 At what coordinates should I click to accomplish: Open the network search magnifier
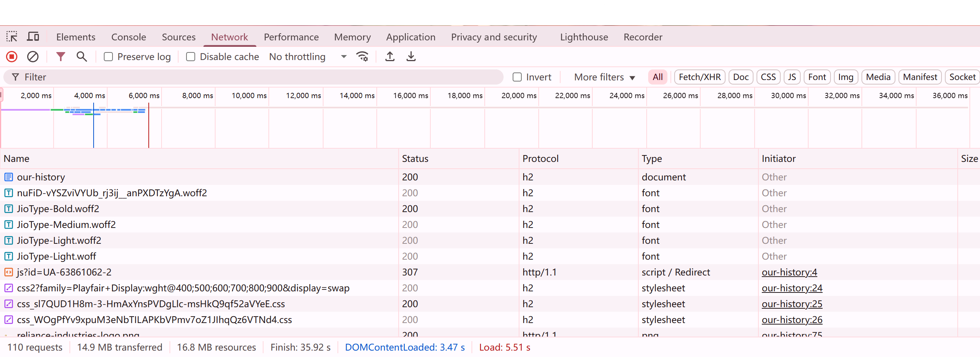click(x=82, y=57)
